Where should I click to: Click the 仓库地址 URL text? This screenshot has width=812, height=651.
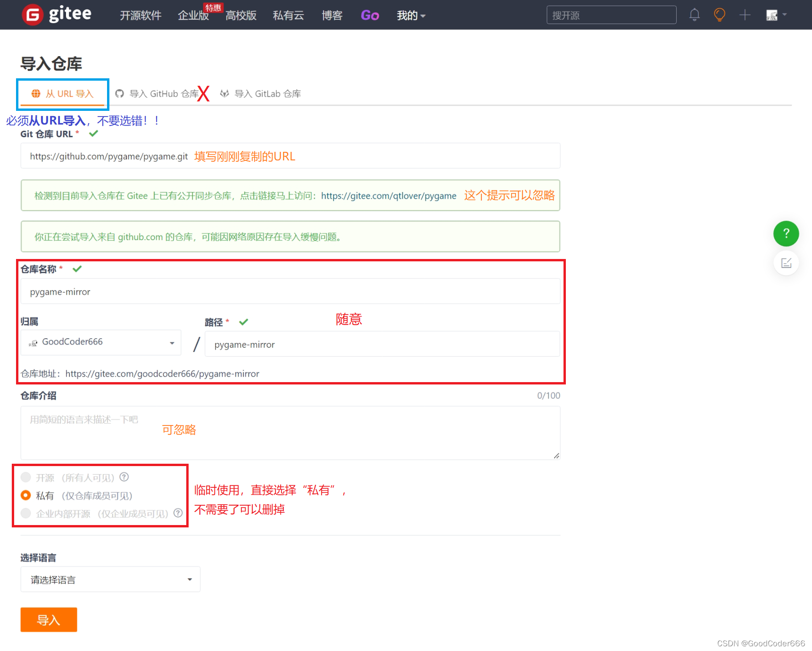coord(162,374)
